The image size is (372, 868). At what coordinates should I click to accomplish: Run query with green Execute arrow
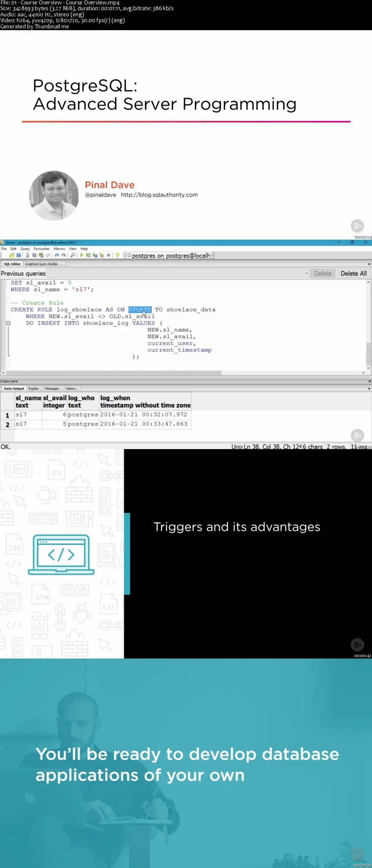click(81, 255)
